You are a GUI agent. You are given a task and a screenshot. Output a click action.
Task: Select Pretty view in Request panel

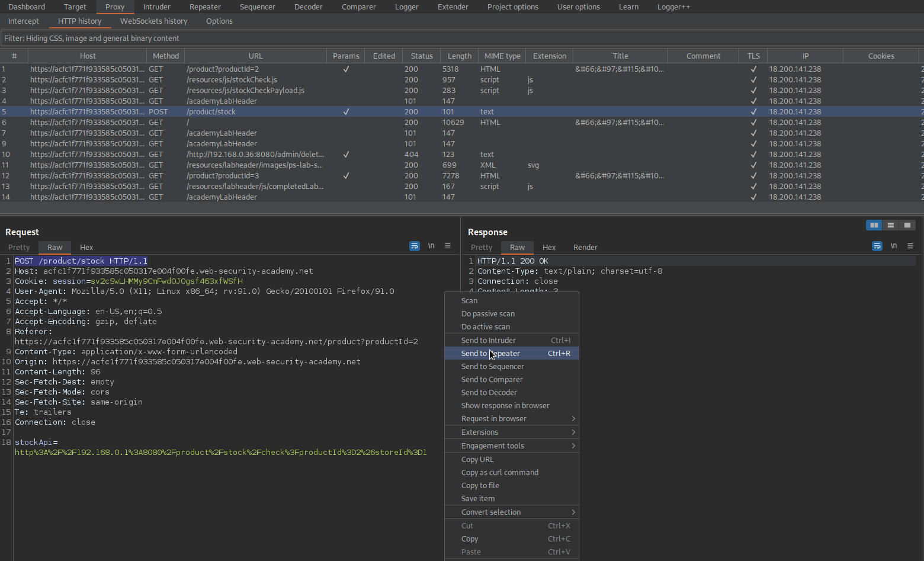[19, 248]
